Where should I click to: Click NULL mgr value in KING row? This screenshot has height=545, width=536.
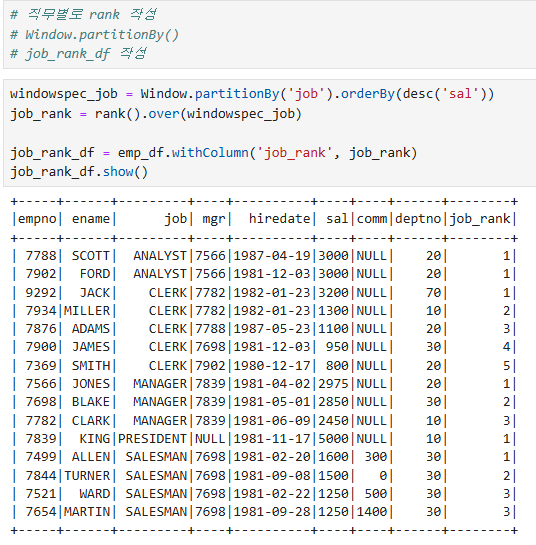(210, 439)
